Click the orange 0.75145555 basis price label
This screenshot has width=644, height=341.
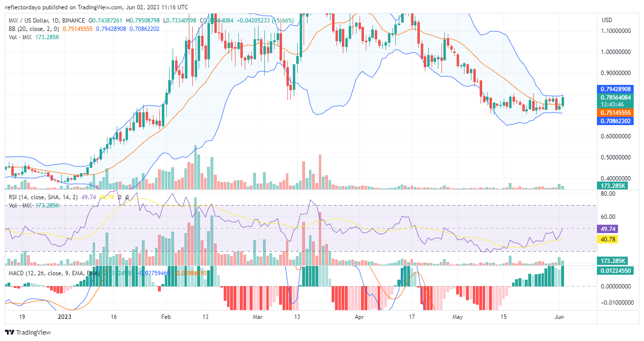pyautogui.click(x=616, y=112)
